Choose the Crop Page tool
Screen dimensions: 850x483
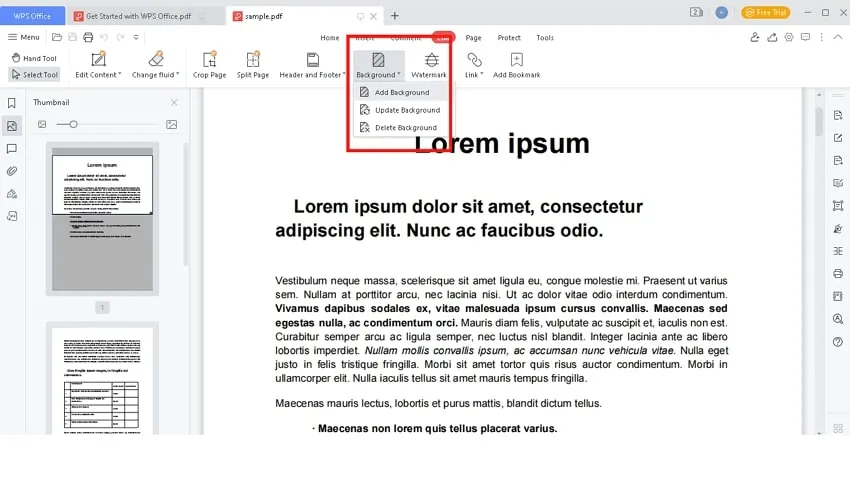[209, 65]
